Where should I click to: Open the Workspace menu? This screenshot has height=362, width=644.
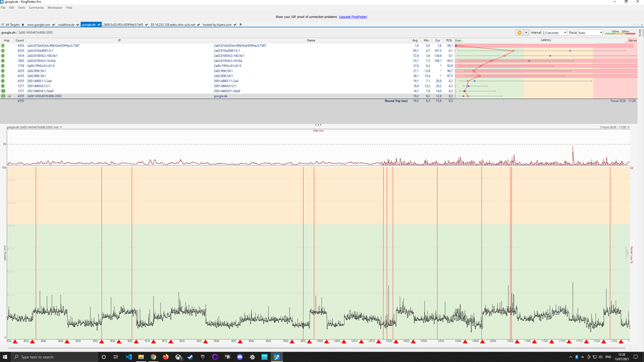55,8
